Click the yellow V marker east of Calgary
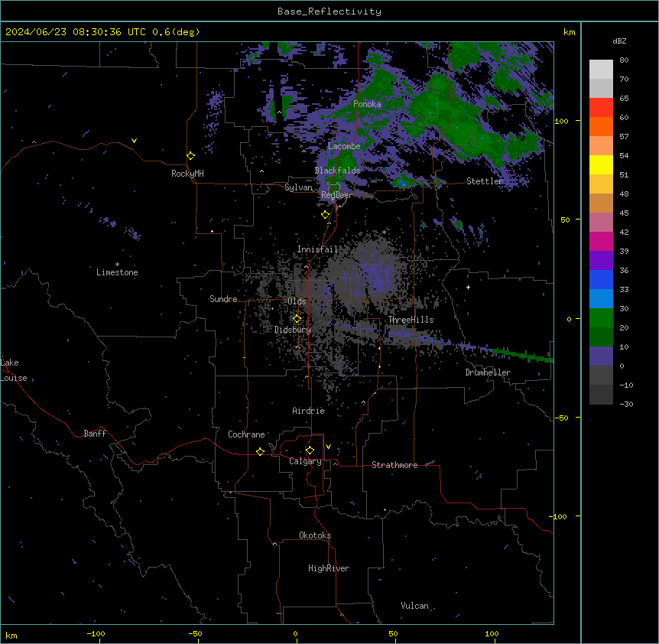Viewport: 659px width, 644px height. click(328, 447)
